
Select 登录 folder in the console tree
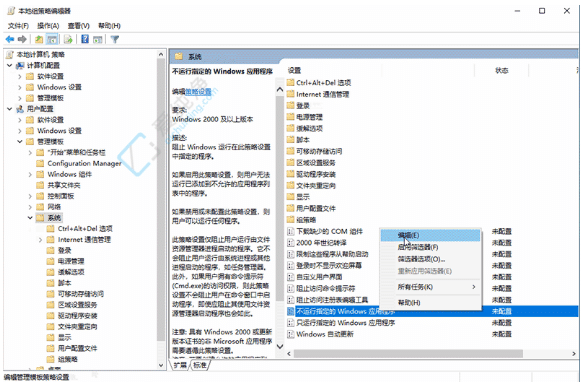click(64, 251)
